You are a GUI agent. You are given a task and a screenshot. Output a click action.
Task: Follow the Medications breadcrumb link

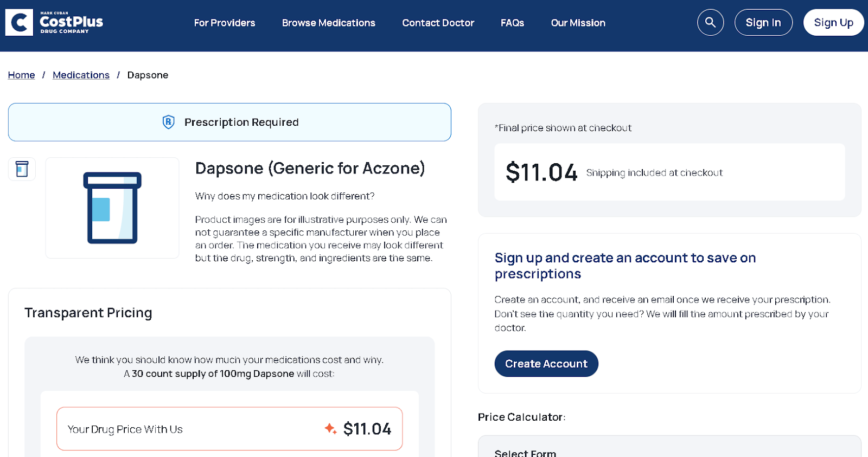click(81, 75)
